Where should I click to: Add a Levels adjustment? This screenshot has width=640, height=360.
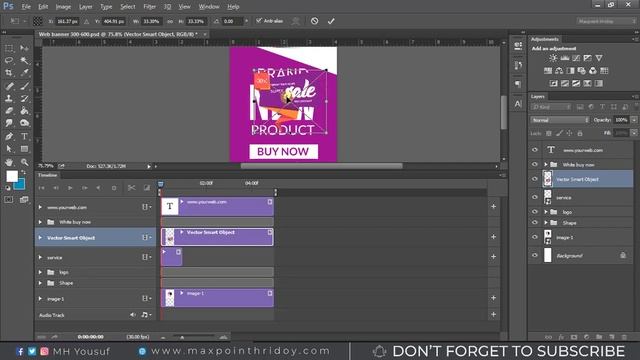pos(565,58)
